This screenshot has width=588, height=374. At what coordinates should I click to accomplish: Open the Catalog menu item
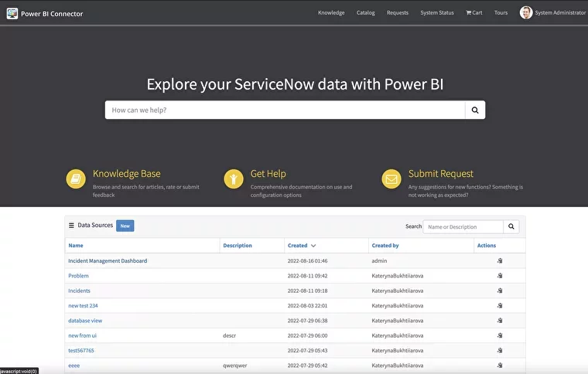(365, 13)
